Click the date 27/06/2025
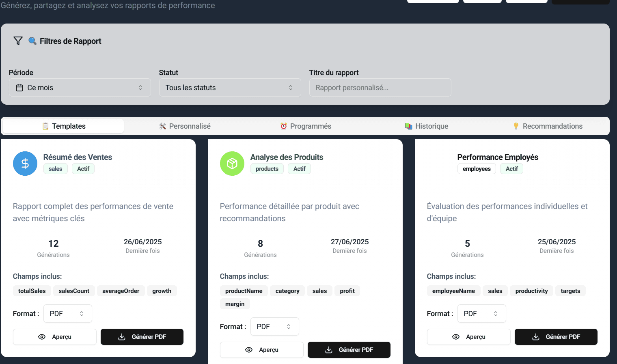 [x=350, y=242]
